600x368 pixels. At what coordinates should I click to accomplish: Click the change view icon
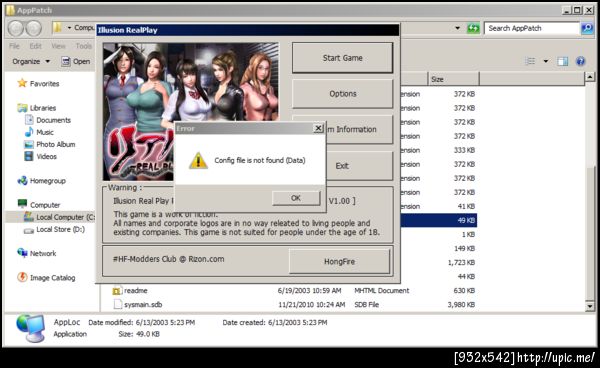tap(530, 61)
